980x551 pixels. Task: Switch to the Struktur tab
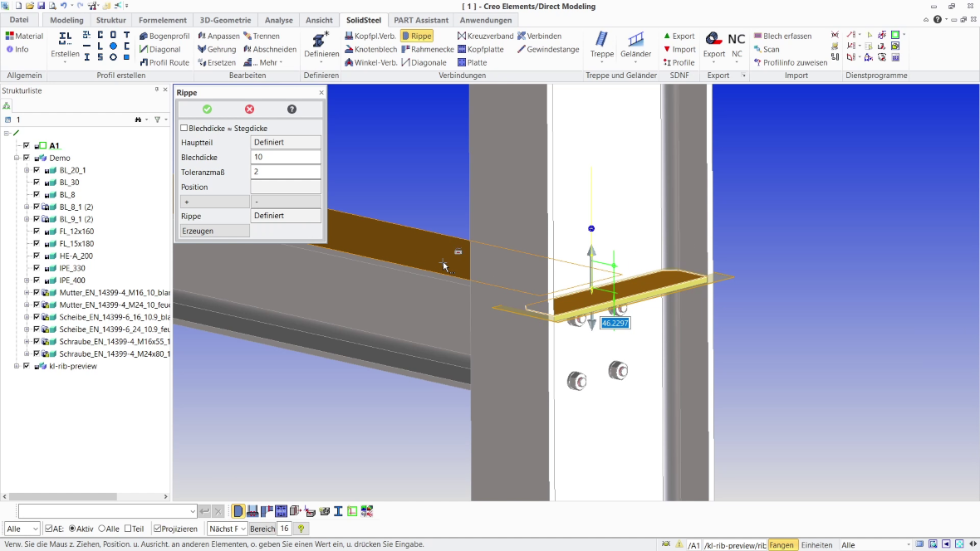[x=111, y=20]
